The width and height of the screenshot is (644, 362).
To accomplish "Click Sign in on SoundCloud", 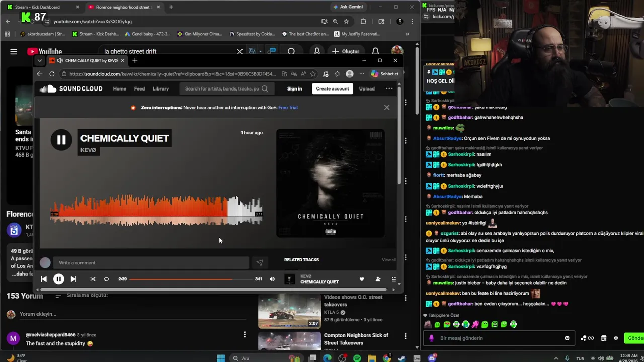I will tap(294, 88).
